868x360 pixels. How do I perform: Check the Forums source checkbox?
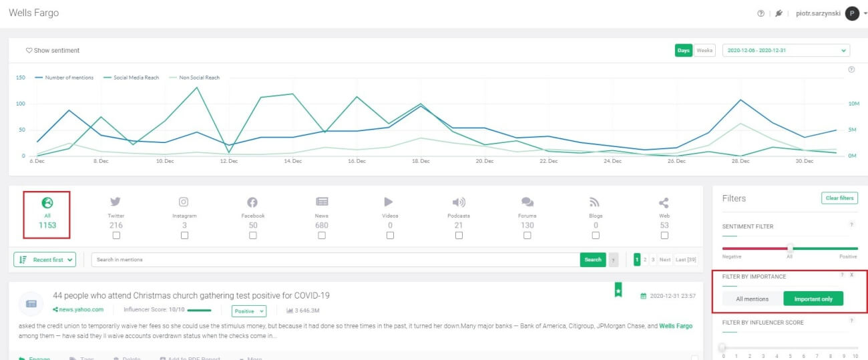point(527,235)
